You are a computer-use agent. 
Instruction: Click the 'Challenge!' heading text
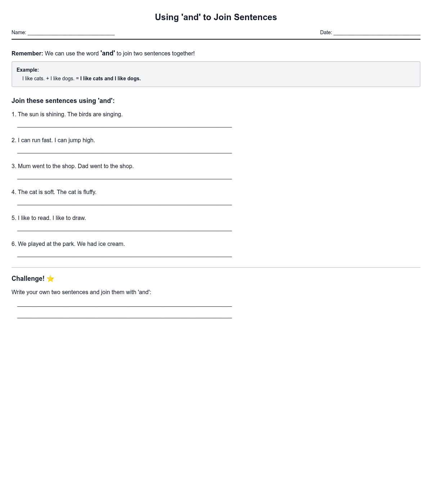[x=28, y=279]
